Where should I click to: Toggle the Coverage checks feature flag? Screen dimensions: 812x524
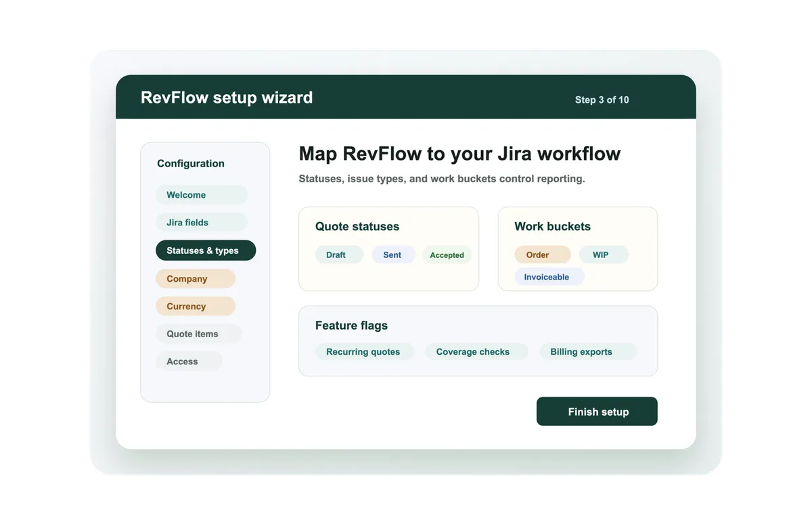tap(476, 352)
